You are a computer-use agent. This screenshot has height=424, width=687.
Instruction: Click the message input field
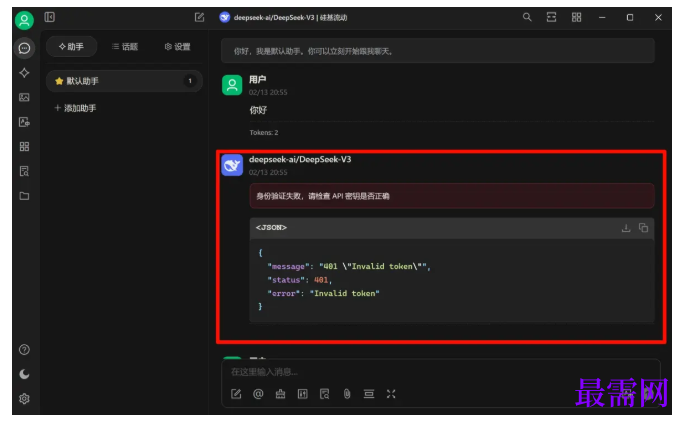(440, 372)
